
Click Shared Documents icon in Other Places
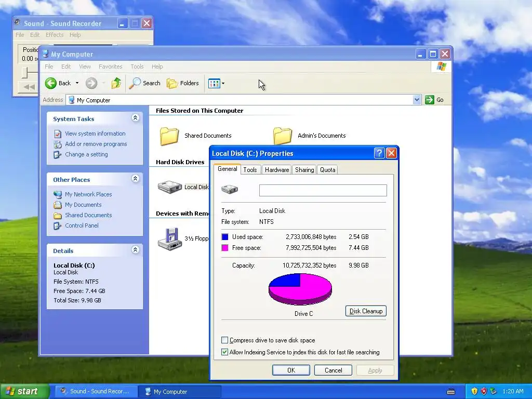tap(58, 216)
